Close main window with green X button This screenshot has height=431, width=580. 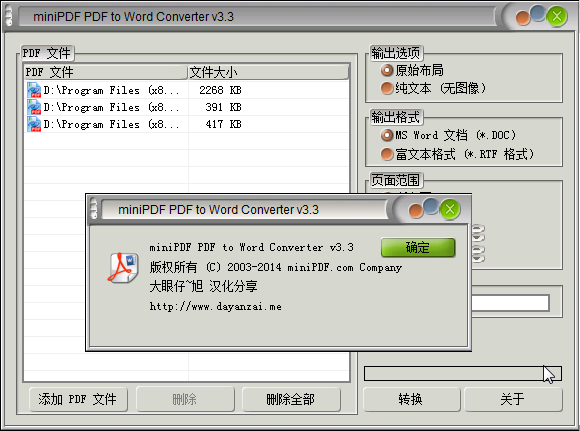click(557, 17)
